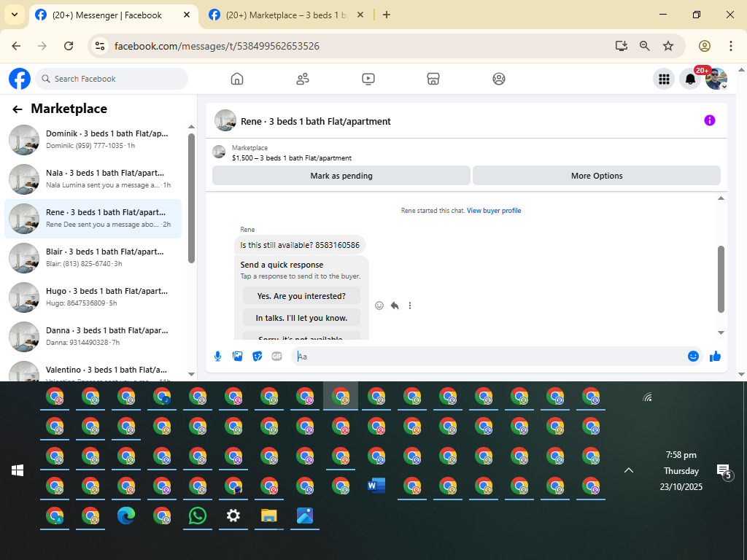Open View buyer profile link
The width and height of the screenshot is (747, 560).
coord(494,211)
